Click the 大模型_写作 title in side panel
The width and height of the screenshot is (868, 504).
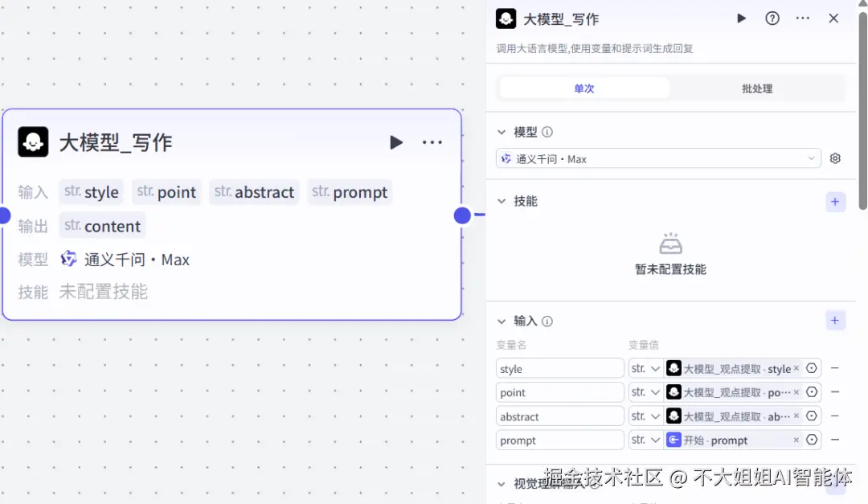tap(561, 19)
